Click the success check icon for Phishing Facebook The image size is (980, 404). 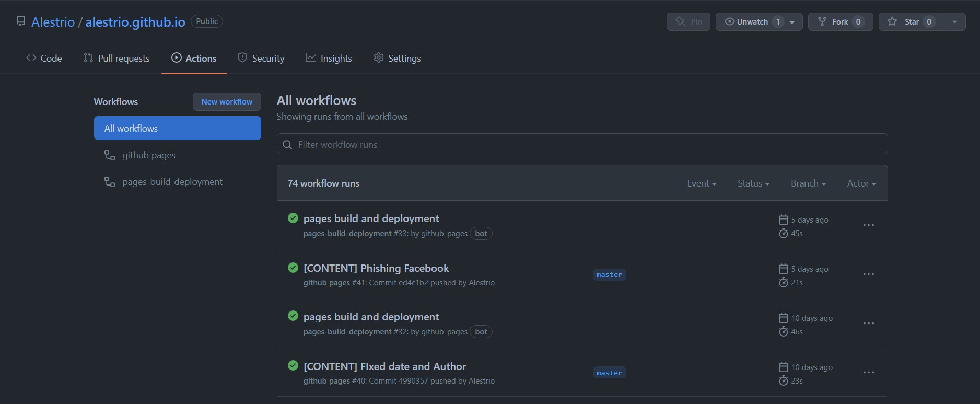[x=293, y=268]
